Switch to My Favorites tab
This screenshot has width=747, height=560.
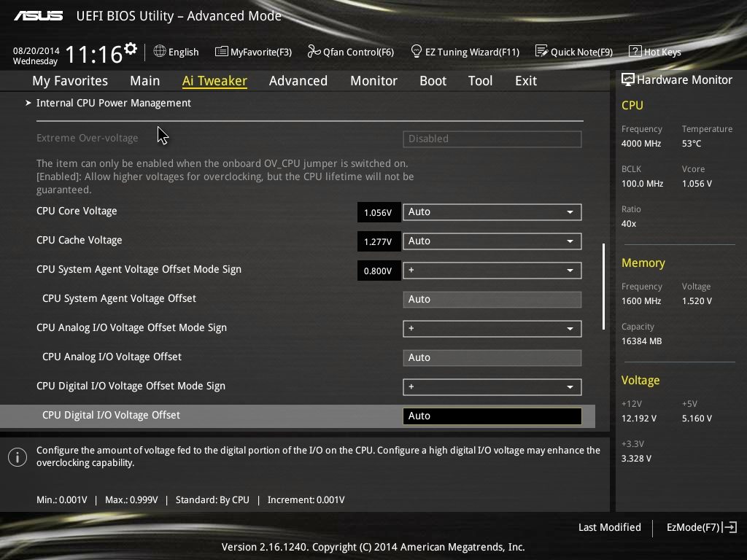(70, 80)
